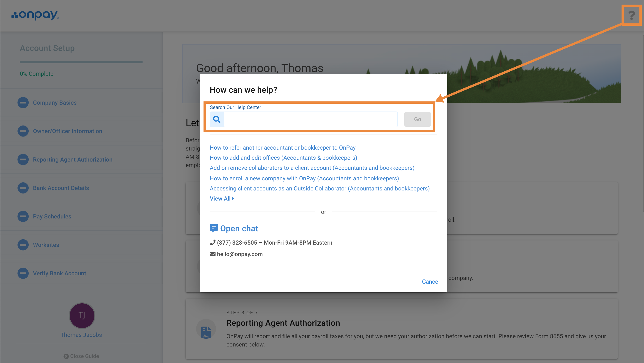This screenshot has height=363, width=644.
Task: Click Verify Bank Account status icon
Action: click(x=23, y=273)
